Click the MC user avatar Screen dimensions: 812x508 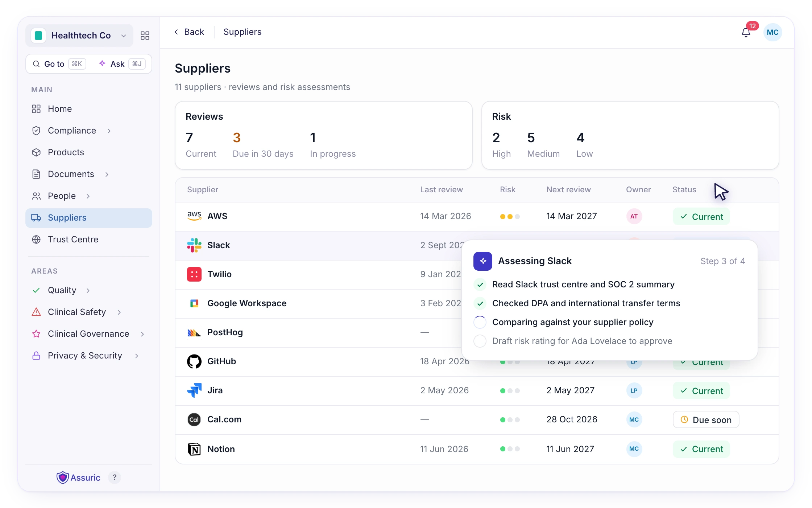pyautogui.click(x=772, y=32)
